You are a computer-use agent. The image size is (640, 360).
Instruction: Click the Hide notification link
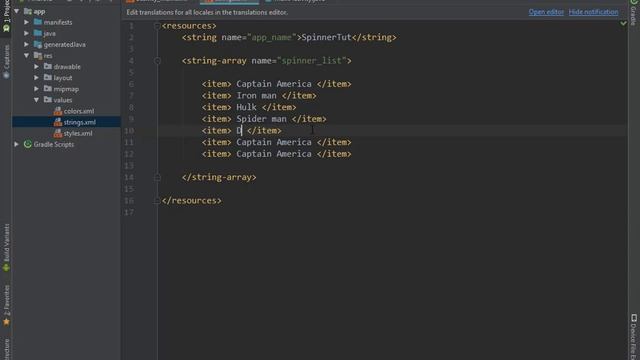[593, 12]
